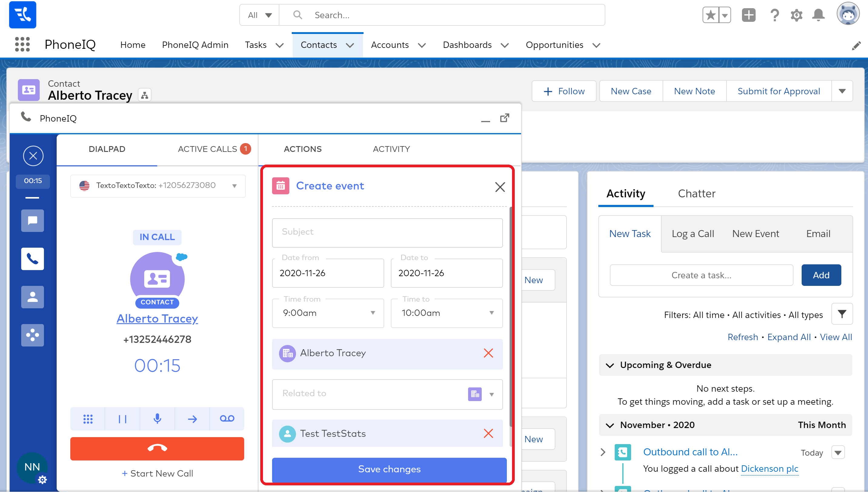Viewport: 868px width, 492px height.
Task: Expand the Dashboards nav menu chevron
Action: click(x=505, y=45)
